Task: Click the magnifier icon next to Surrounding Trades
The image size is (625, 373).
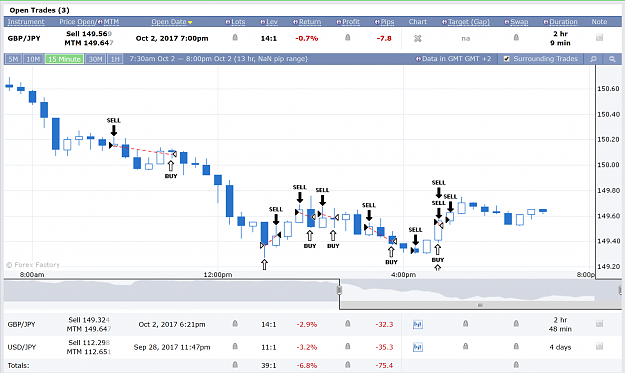Action: pyautogui.click(x=593, y=59)
